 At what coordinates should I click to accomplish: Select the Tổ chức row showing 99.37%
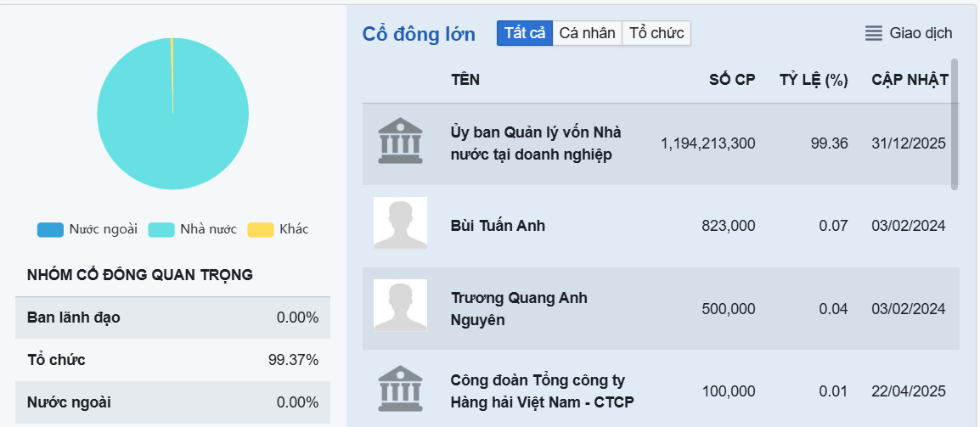[x=172, y=360]
